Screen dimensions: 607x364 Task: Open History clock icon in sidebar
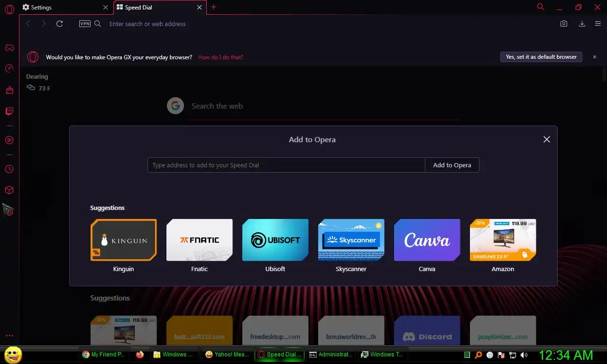[x=9, y=169]
